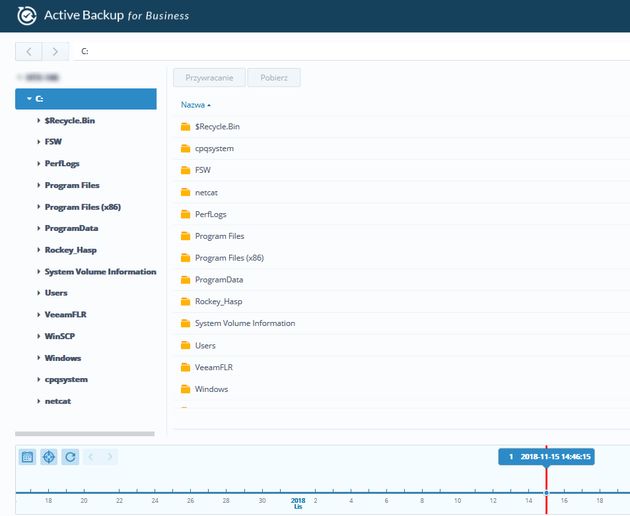Click the Active Backup for Business logo icon
Viewport: 630px width, 516px height.
coord(27,16)
